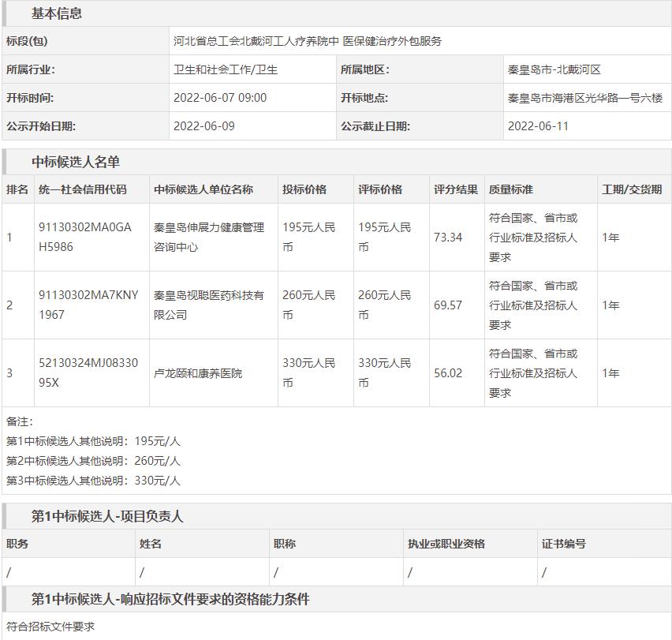
Task: Click the 符合招标文件要求 text
Action: 50,626
